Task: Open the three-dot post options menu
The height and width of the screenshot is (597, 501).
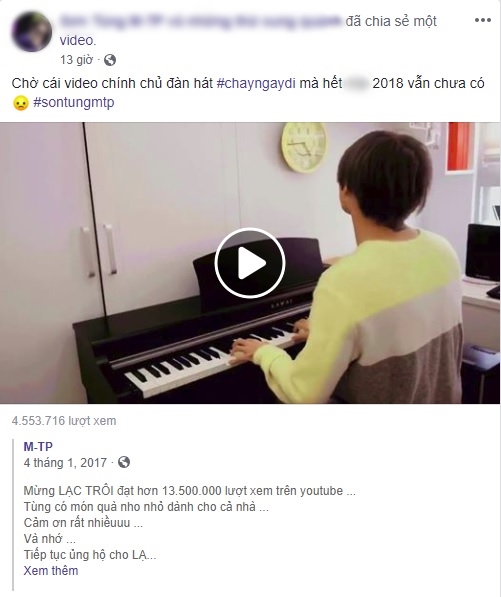Action: click(482, 20)
